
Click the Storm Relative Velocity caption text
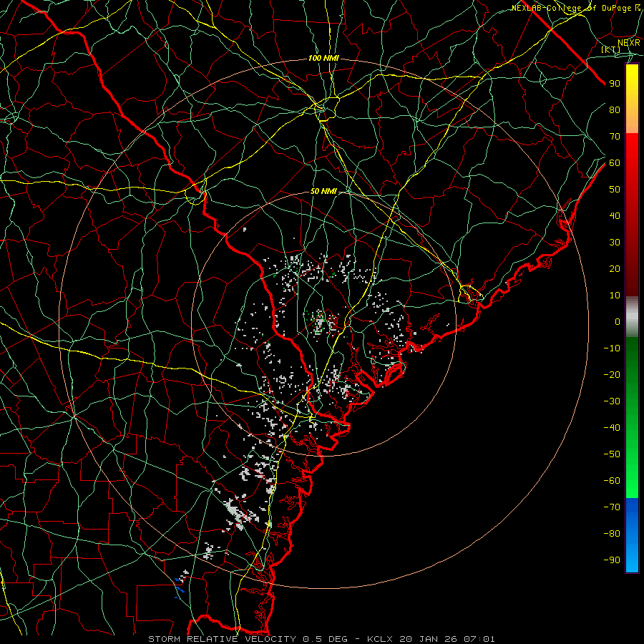pyautogui.click(x=222, y=639)
